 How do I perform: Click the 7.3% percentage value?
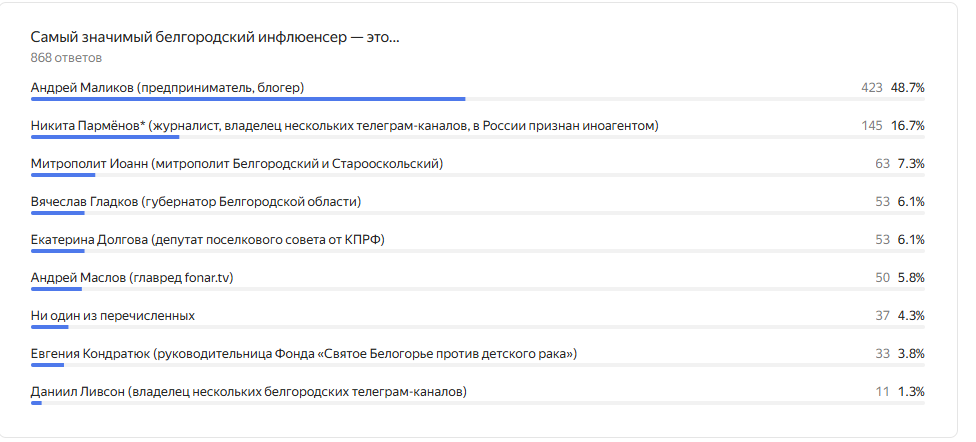[x=910, y=164]
